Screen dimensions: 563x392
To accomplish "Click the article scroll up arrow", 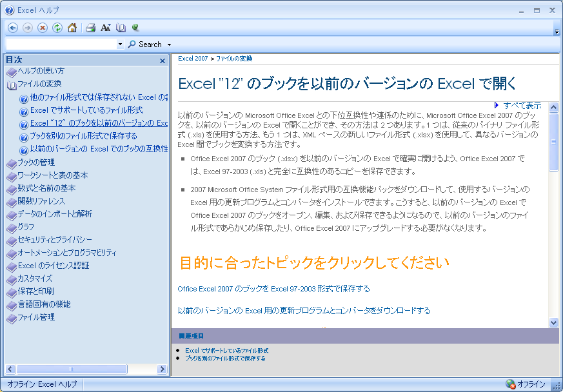I will [x=554, y=107].
